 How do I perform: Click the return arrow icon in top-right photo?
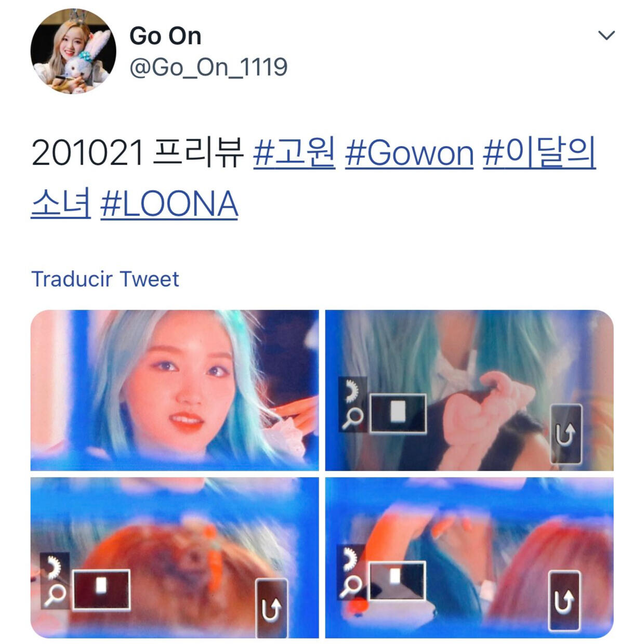pyautogui.click(x=566, y=435)
